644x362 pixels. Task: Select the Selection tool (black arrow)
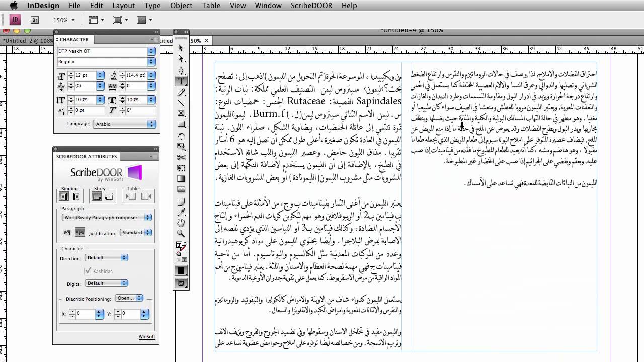tap(181, 48)
